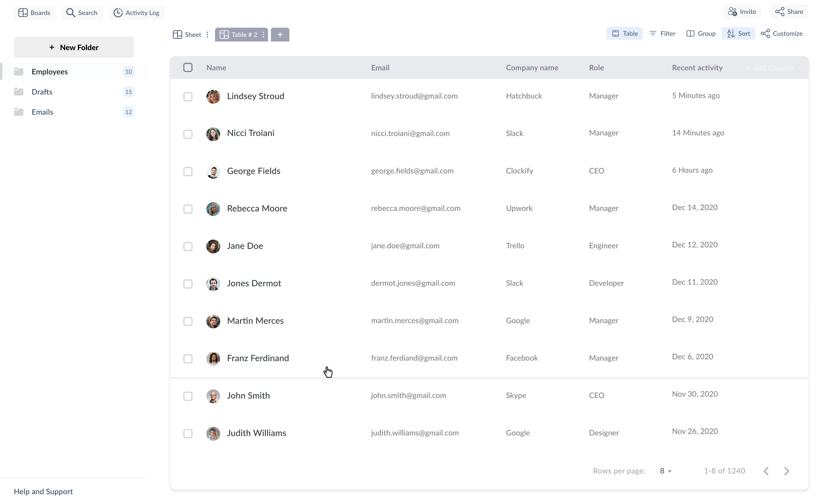This screenshot has width=830, height=504.
Task: Open the Table # 2 tab options menu
Action: pyautogui.click(x=263, y=34)
